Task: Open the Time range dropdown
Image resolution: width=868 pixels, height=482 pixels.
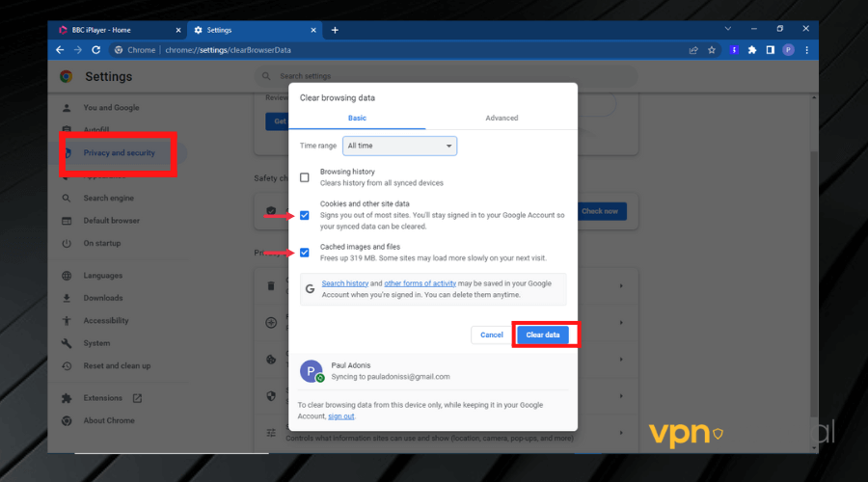Action: 401,146
